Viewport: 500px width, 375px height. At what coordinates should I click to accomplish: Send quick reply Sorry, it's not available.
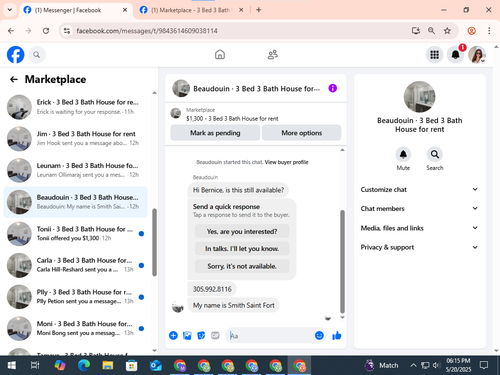[x=242, y=266]
